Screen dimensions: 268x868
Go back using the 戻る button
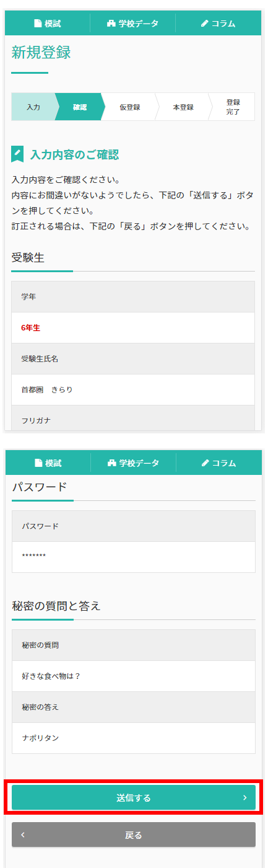(134, 835)
